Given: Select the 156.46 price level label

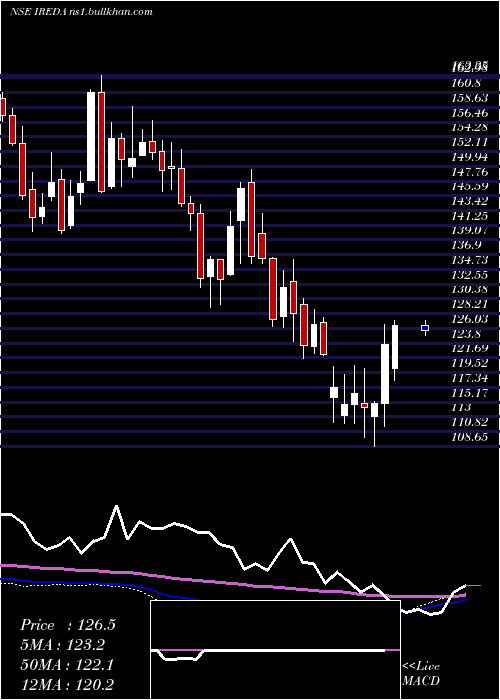Looking at the screenshot, I should tap(469, 112).
